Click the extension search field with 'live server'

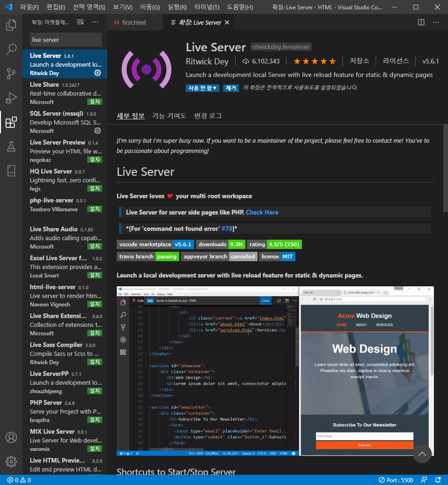66,40
